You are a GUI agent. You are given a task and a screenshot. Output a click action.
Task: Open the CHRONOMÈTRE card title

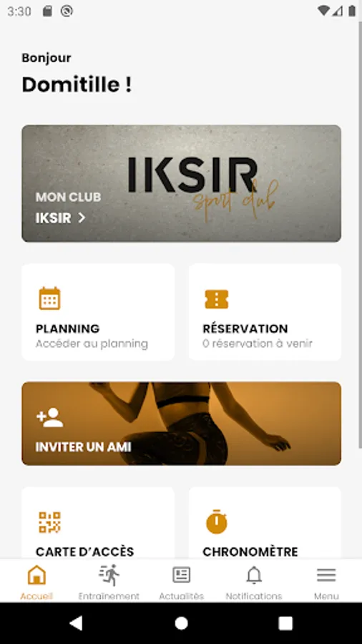250,552
